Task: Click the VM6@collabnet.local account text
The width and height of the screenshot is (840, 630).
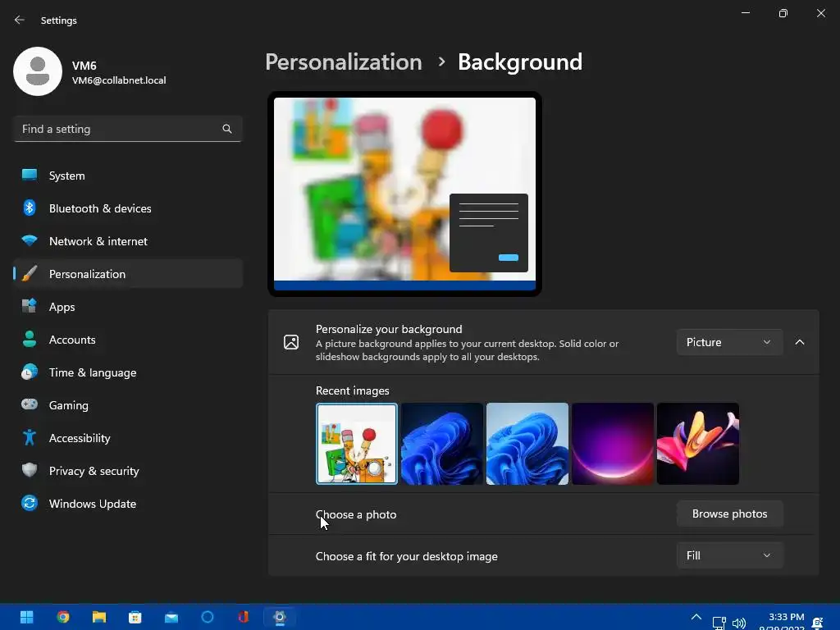Action: pos(119,80)
